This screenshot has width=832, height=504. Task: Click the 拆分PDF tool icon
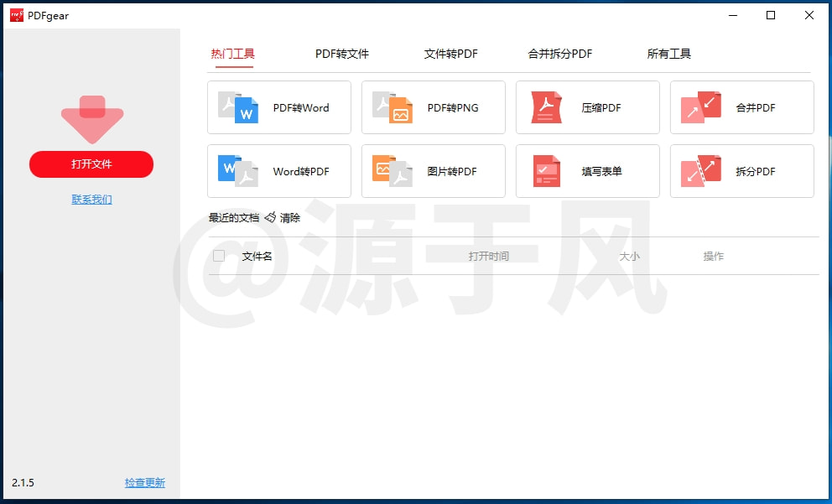[701, 171]
